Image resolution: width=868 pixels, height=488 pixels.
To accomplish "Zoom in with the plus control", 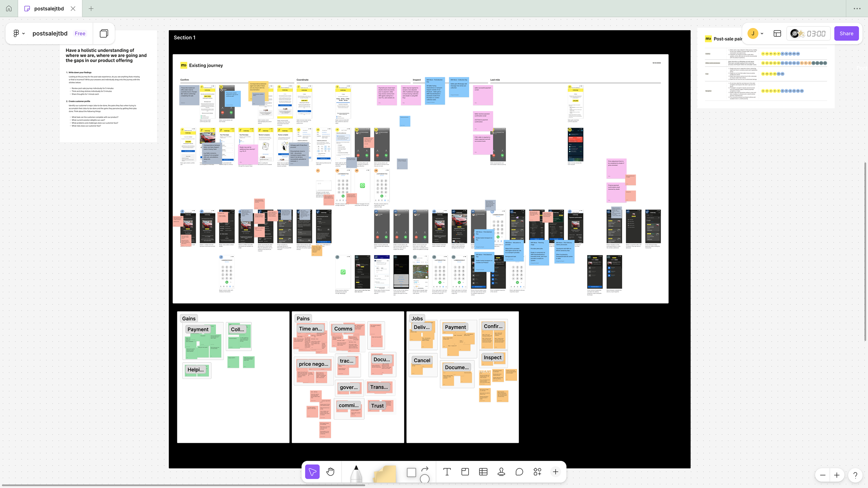I will pyautogui.click(x=837, y=475).
